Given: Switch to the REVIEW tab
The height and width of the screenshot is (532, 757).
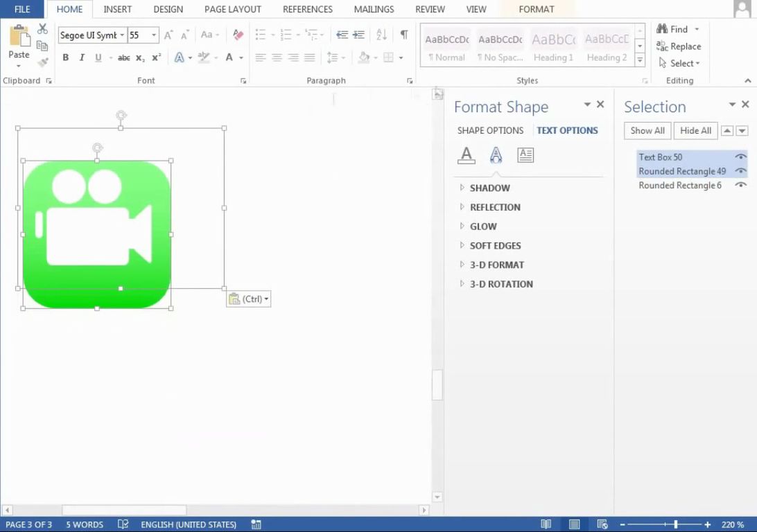Looking at the screenshot, I should coord(430,9).
